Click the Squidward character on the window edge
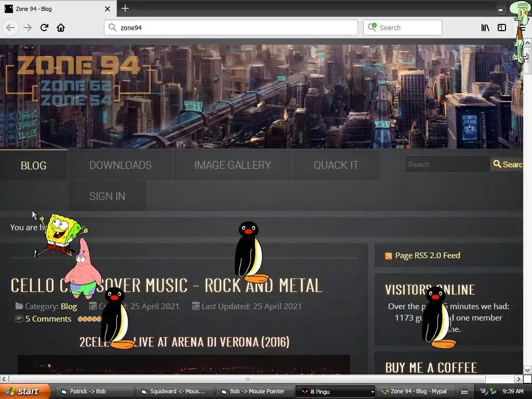The height and width of the screenshot is (399, 532). [520, 31]
